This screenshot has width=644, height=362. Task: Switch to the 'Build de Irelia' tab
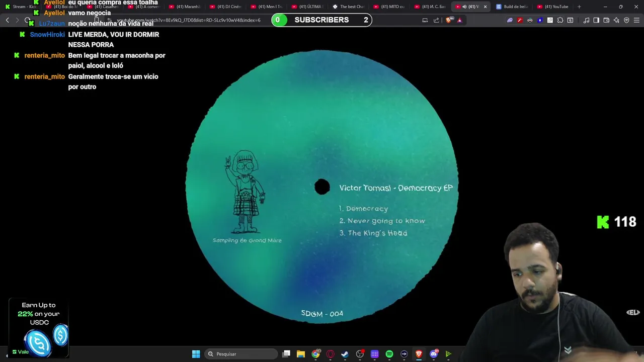click(511, 7)
